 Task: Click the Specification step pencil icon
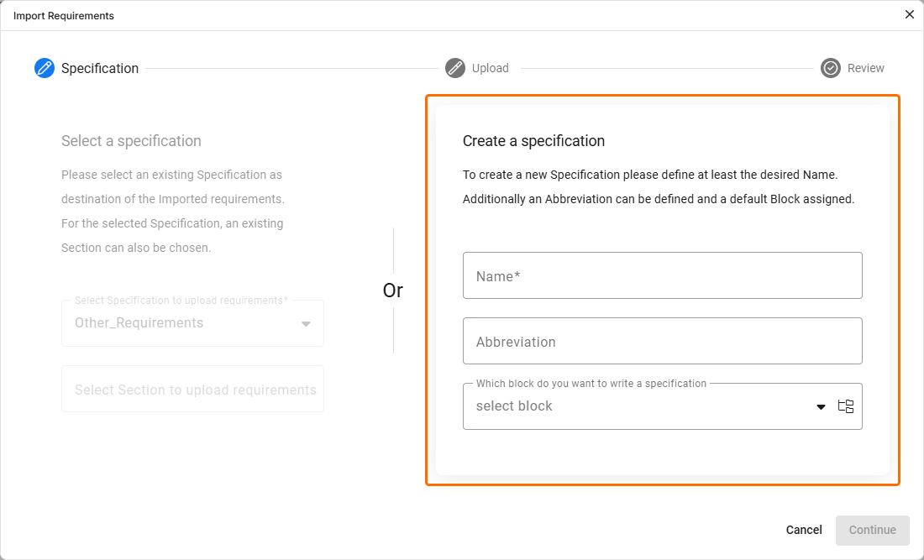[x=45, y=68]
